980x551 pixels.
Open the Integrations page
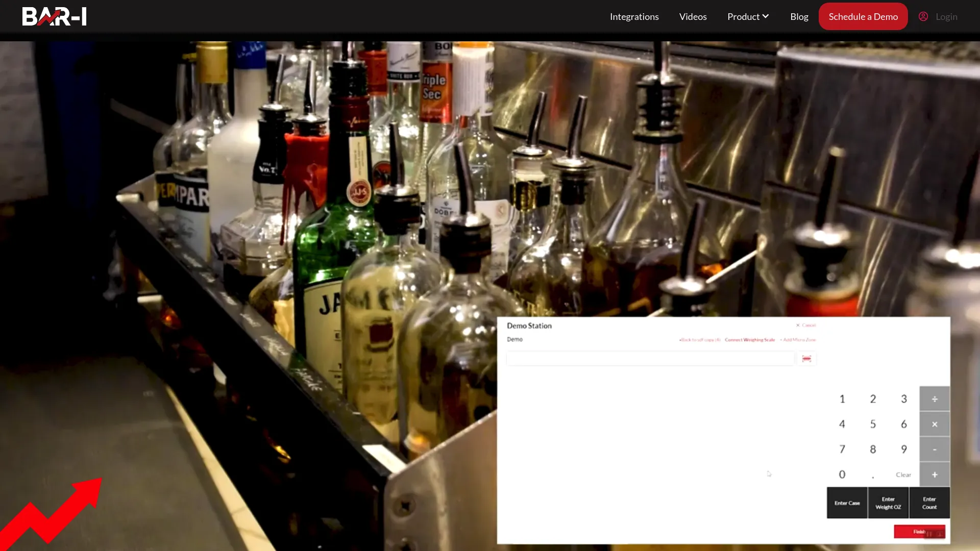point(634,16)
